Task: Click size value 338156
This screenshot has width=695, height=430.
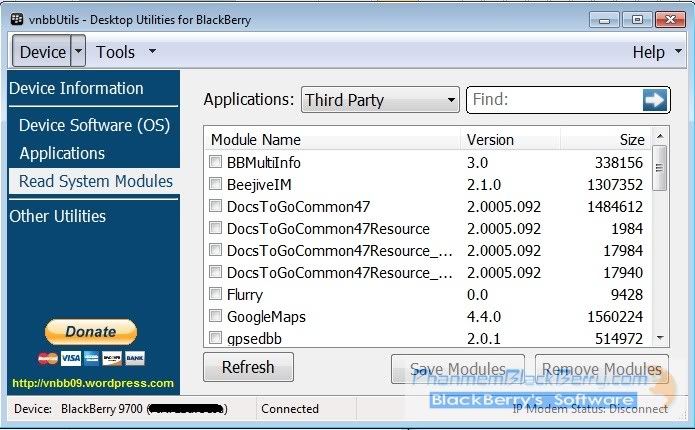Action: [618, 163]
